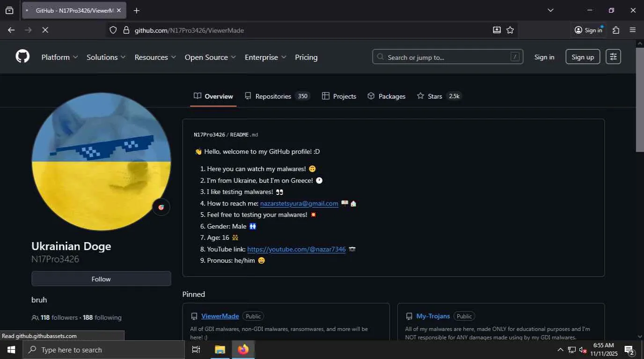Screen dimensions: 644x359
Task: Follow the Ukrainian Doge user
Action: [x=101, y=279]
